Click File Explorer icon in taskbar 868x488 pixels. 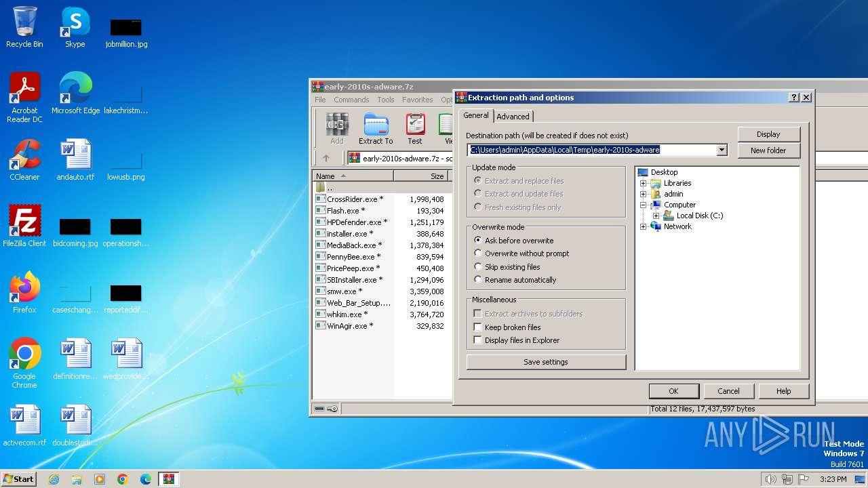[77, 479]
